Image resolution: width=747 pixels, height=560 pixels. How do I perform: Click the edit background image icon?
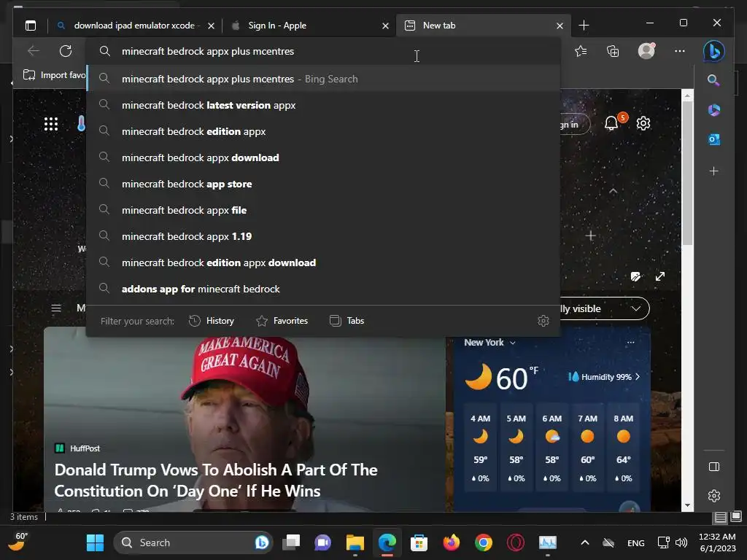click(x=635, y=276)
